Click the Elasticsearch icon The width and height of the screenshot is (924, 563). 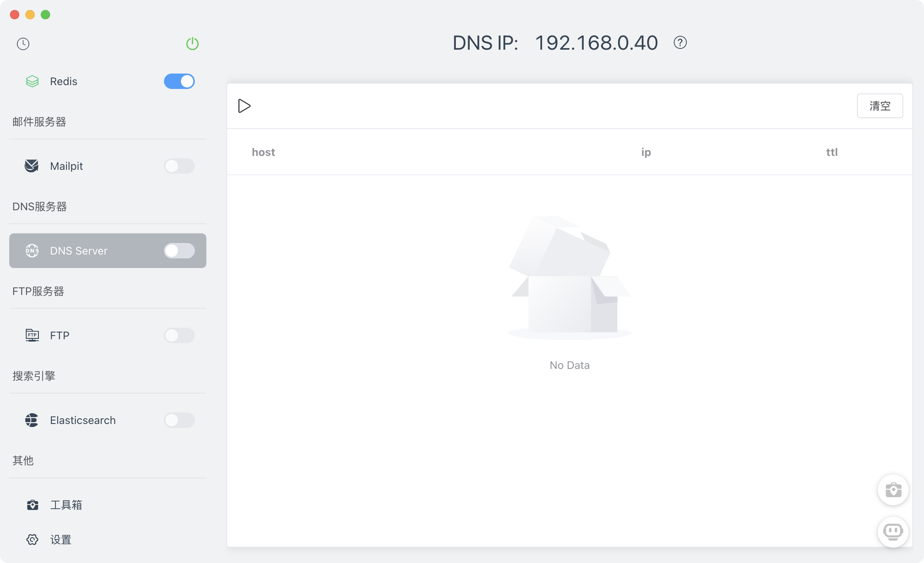[32, 420]
